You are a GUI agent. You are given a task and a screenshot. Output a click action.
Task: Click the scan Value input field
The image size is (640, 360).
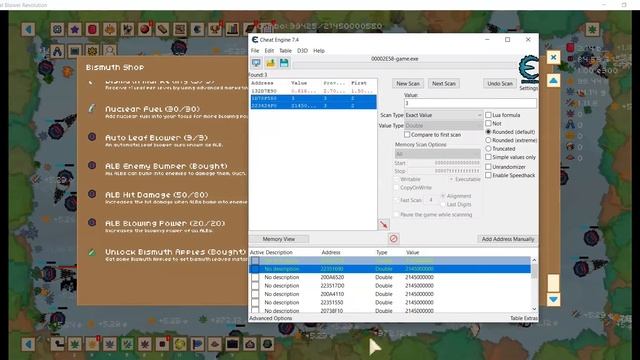point(470,103)
